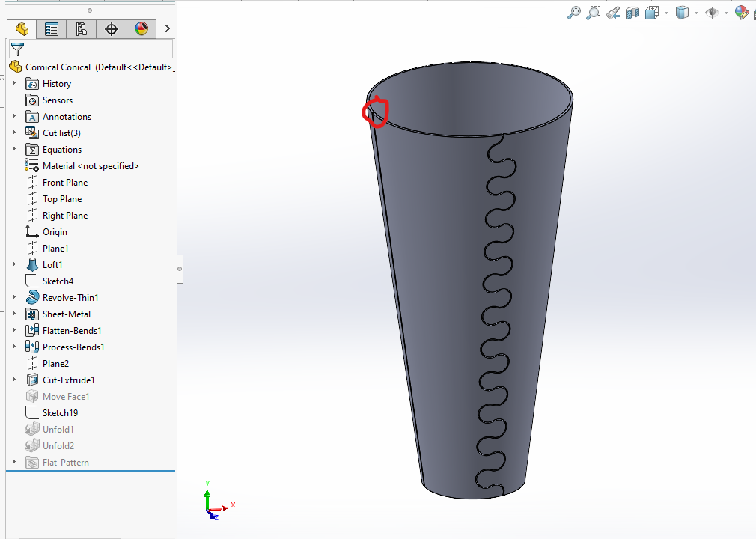Click the Previous View icon
Viewport: 756px width, 539px height.
(x=613, y=13)
